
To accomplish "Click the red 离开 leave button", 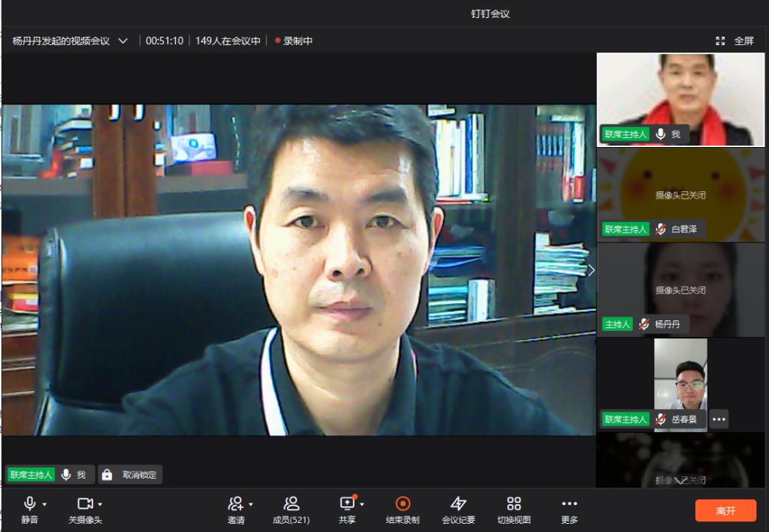I will [x=725, y=510].
